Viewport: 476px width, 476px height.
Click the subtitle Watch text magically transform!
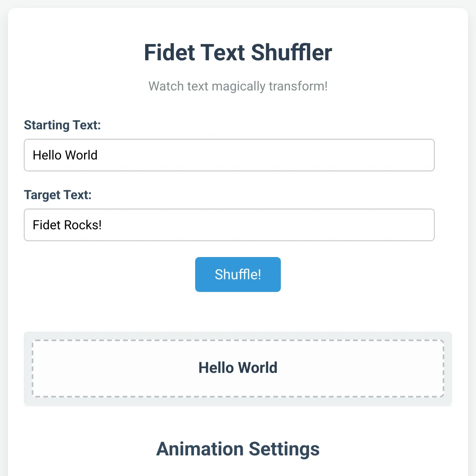238,86
